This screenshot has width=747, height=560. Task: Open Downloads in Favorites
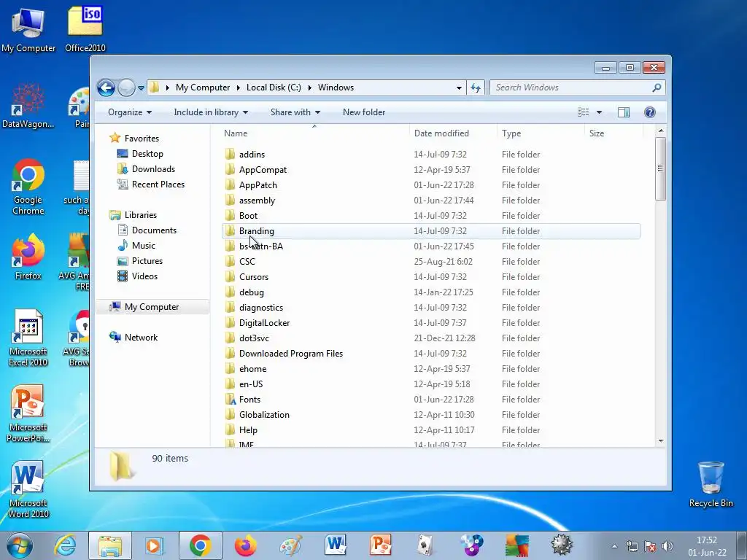153,169
